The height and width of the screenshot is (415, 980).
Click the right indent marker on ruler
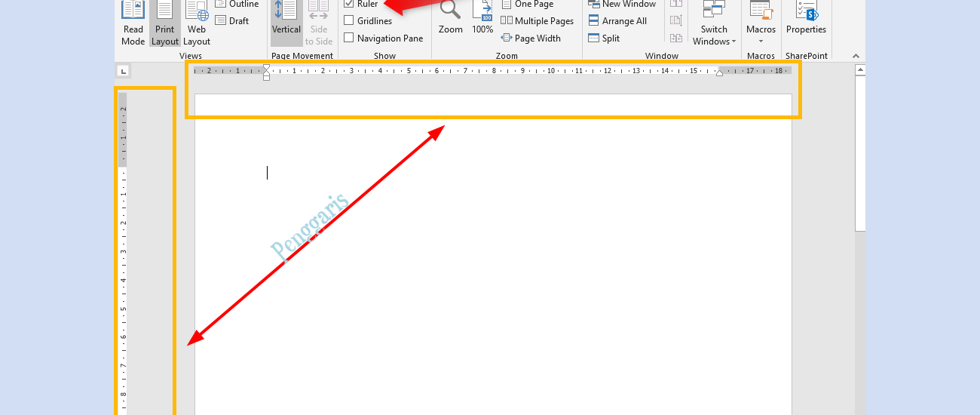(x=719, y=73)
